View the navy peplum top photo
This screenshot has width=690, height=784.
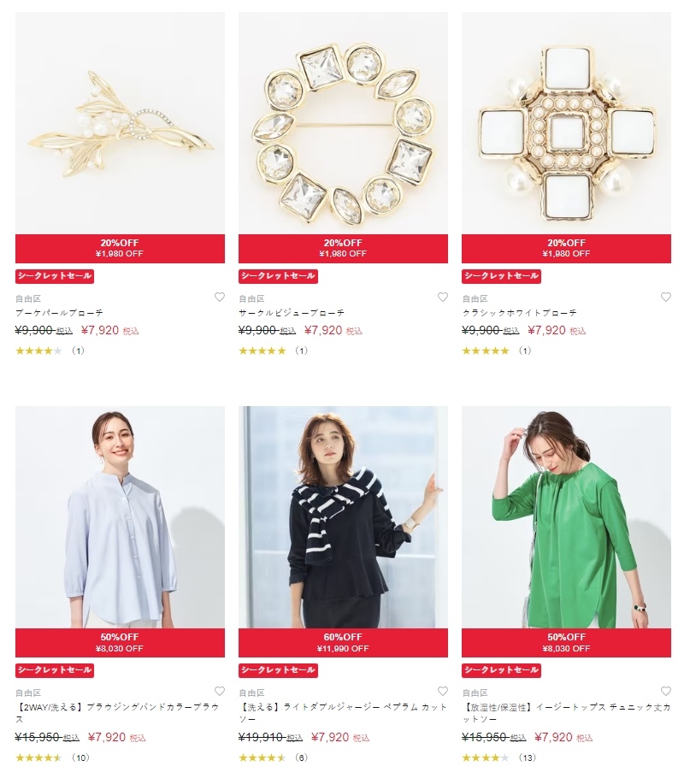[x=343, y=517]
